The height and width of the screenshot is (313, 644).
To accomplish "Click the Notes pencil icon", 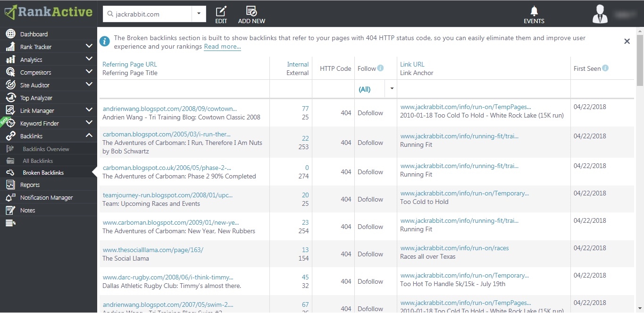I will [x=10, y=210].
